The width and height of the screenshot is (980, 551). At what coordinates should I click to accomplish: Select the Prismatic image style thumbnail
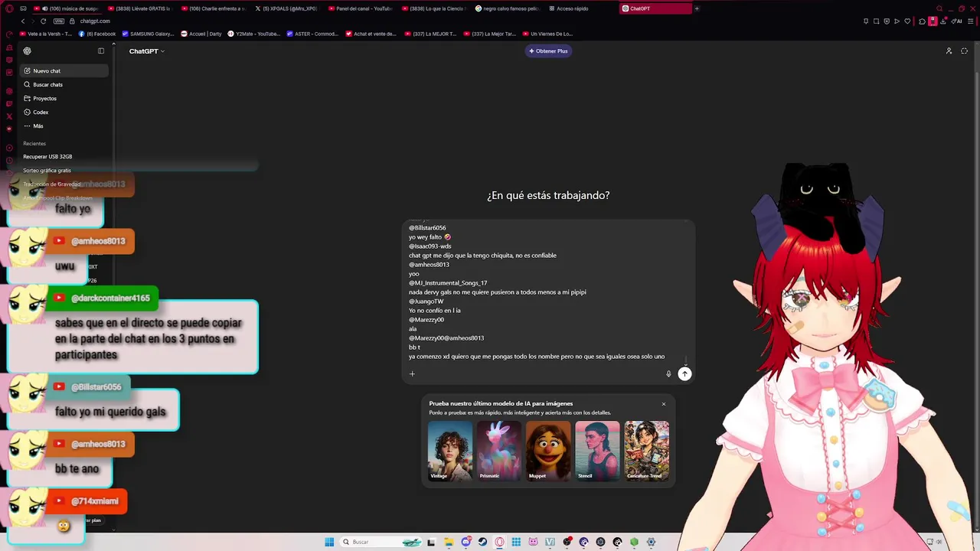click(499, 451)
